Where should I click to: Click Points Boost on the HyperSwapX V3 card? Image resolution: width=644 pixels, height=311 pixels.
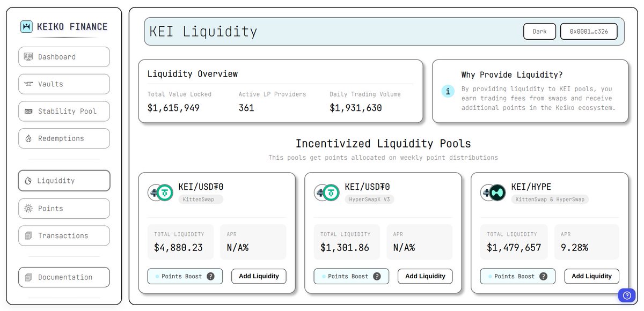(352, 276)
